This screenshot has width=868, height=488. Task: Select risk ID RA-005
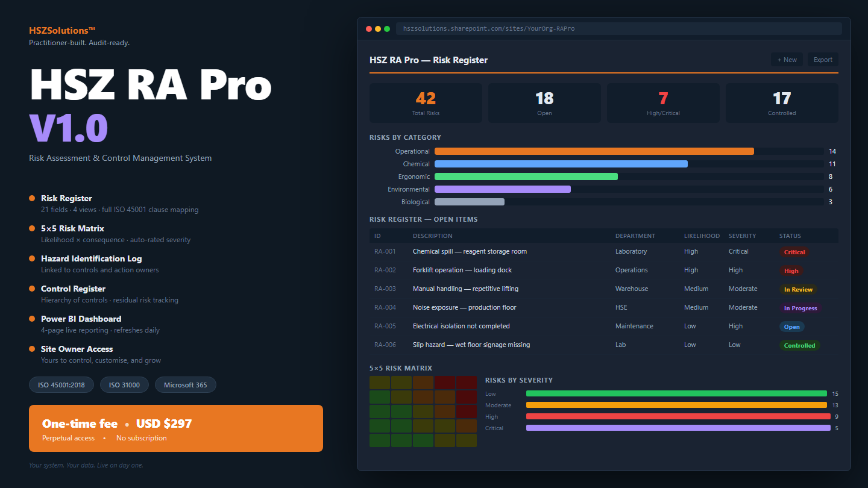385,327
